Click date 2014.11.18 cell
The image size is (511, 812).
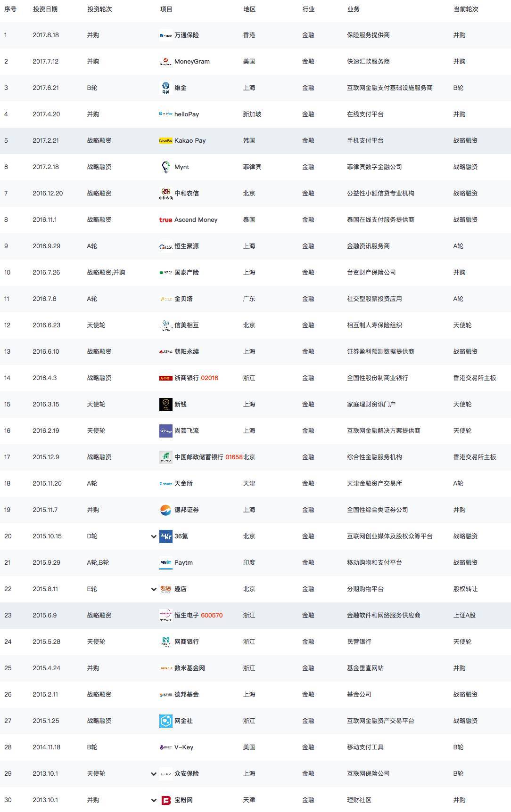pyautogui.click(x=47, y=747)
